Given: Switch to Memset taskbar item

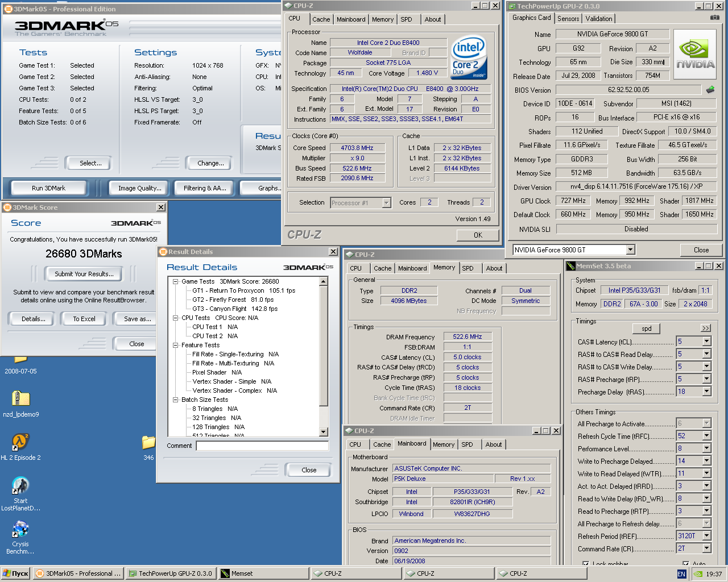Looking at the screenshot, I should (x=263, y=573).
